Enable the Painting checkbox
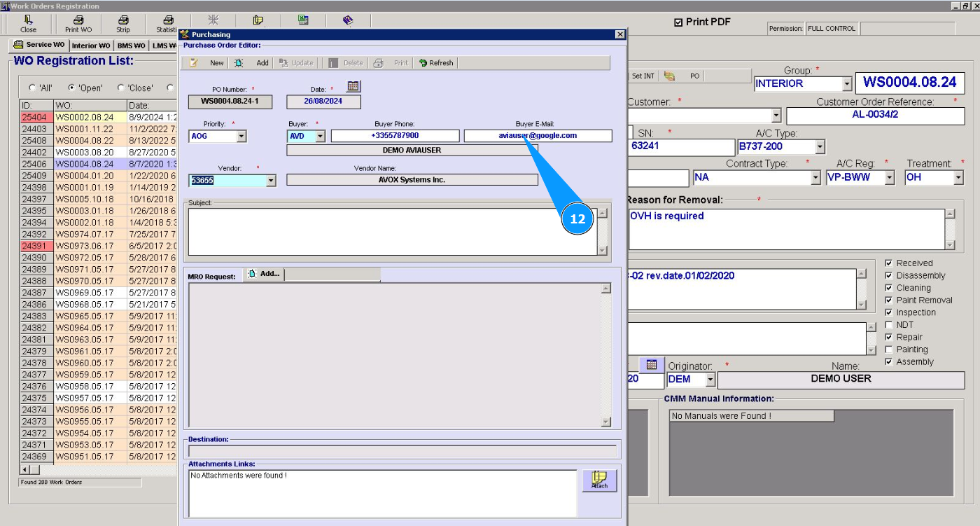Viewport: 980px width, 526px height. [888, 349]
